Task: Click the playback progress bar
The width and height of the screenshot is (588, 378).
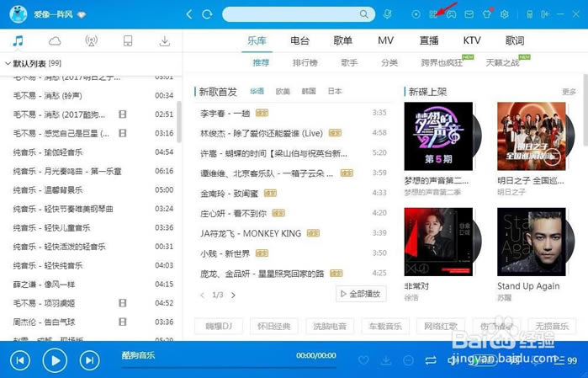Action: 229,368
